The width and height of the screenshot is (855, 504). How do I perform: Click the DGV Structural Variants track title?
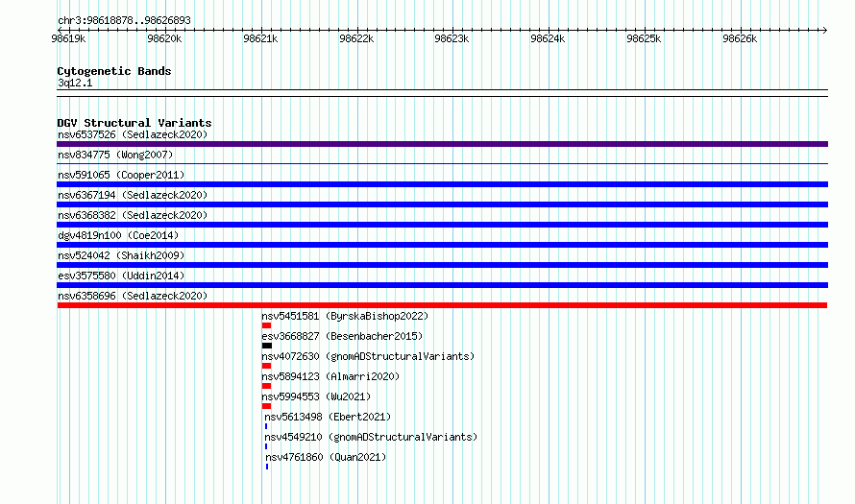(134, 123)
